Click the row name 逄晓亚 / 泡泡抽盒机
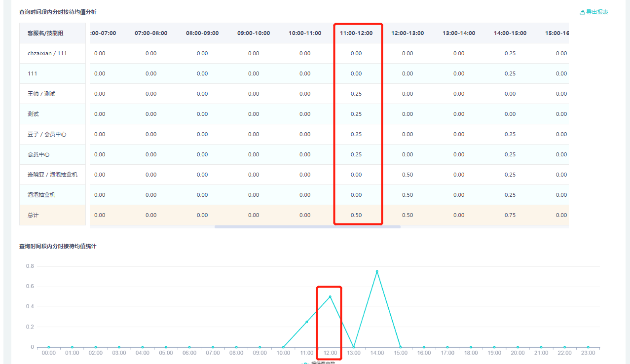This screenshot has width=630, height=364. click(x=52, y=175)
